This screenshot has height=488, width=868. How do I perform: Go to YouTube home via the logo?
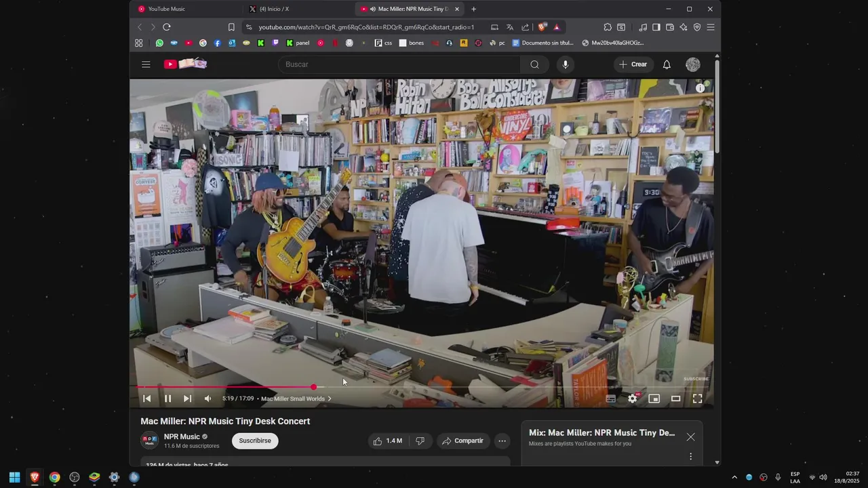[x=185, y=64]
